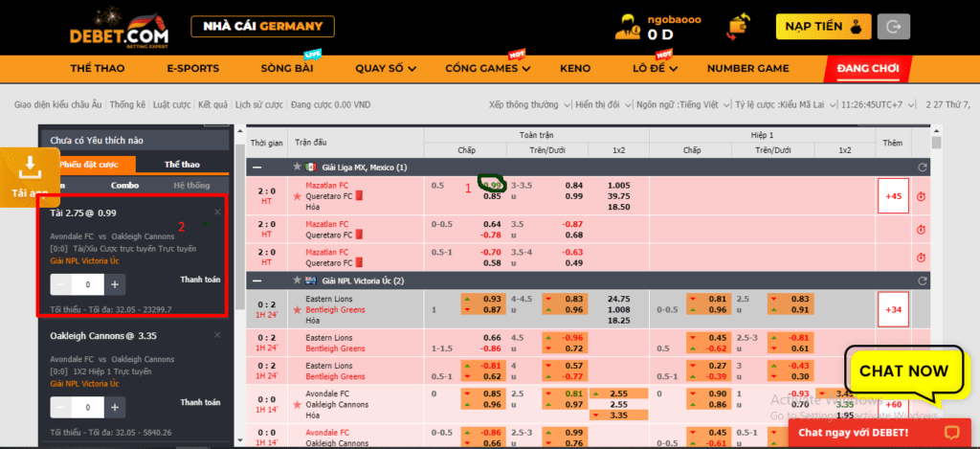
Task: Click red star beside Bentleigh Greens first row
Action: [x=297, y=310]
